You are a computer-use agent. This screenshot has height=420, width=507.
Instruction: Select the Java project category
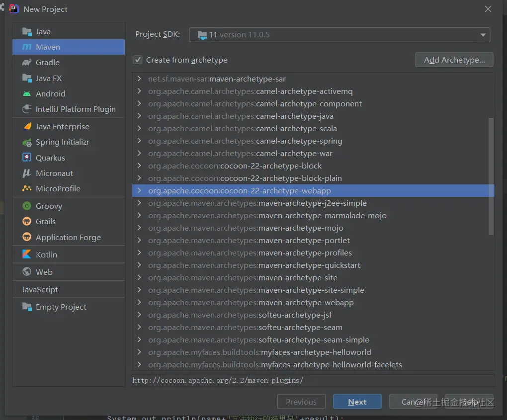[x=69, y=32]
